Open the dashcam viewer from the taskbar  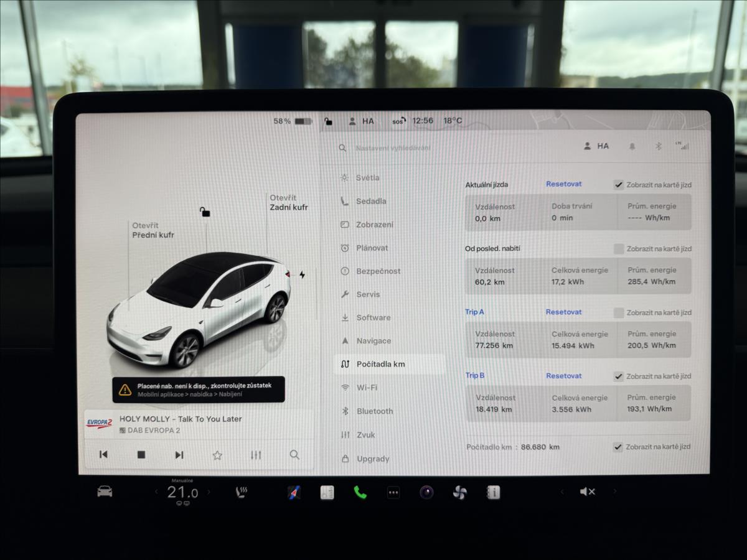pyautogui.click(x=426, y=492)
